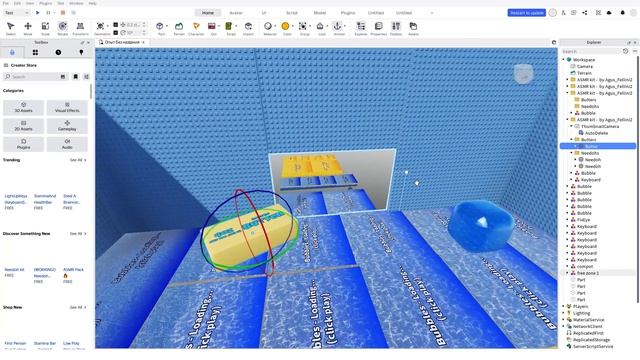Activate the Move tool

click(x=28, y=28)
